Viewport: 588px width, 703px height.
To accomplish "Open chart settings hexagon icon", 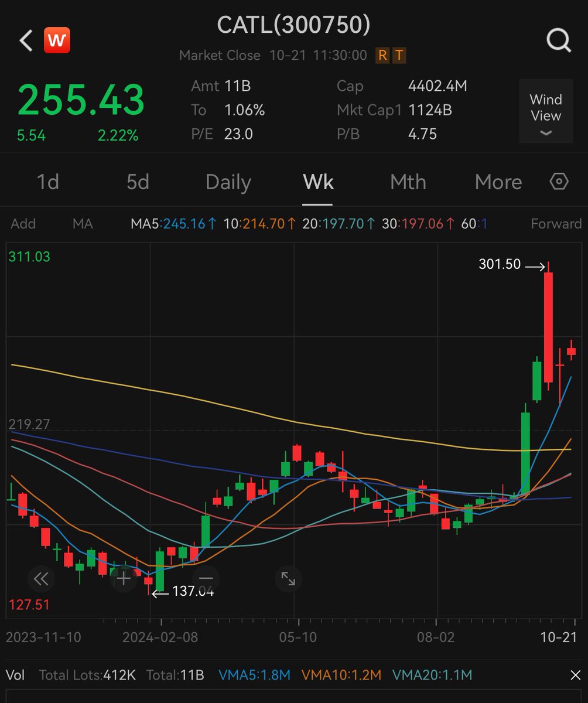I will [x=559, y=182].
